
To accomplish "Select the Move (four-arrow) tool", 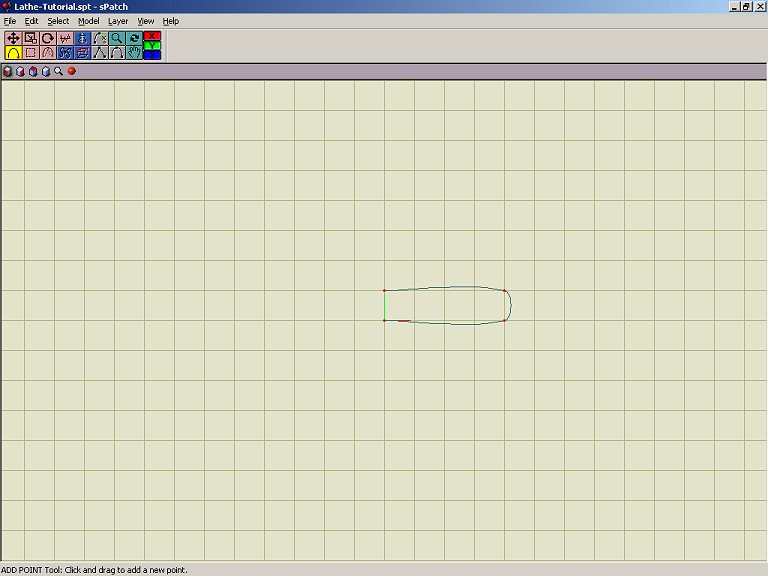I will tap(13, 38).
